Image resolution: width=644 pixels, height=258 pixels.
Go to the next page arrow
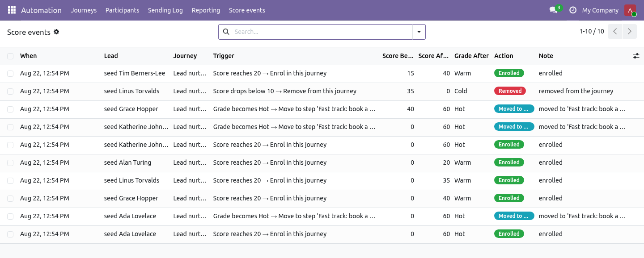629,32
